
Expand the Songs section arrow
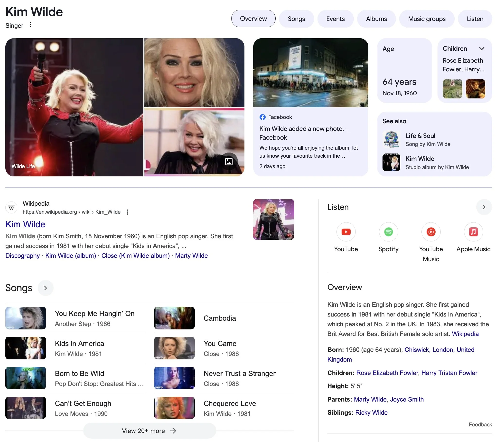pos(45,288)
